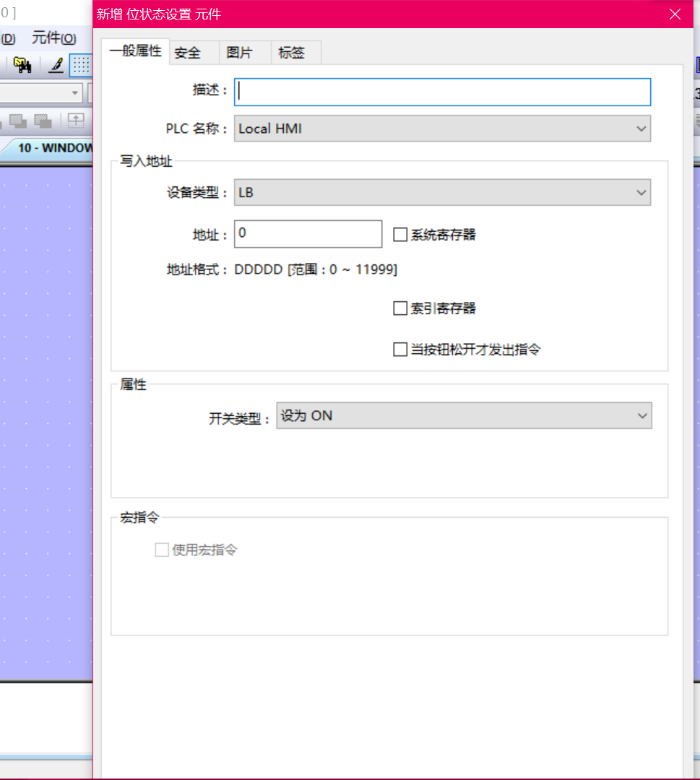The image size is (700, 780).
Task: Switch to the 安全 tab
Action: point(187,53)
